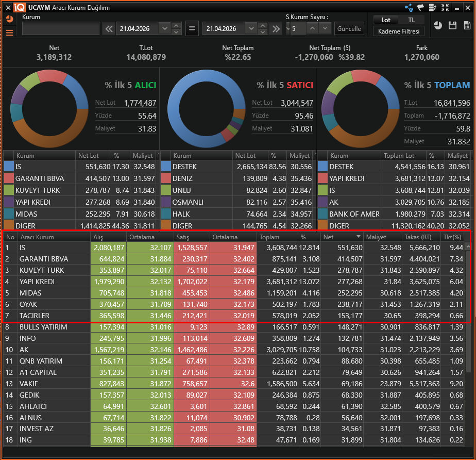Image resolution: width=476 pixels, height=460 pixels.
Task: Click the Güncelle button
Action: (x=349, y=29)
